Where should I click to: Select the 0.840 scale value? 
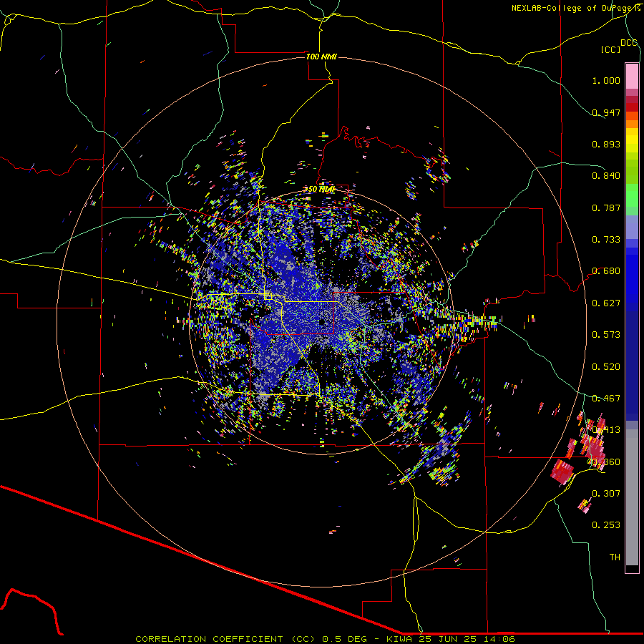(606, 176)
